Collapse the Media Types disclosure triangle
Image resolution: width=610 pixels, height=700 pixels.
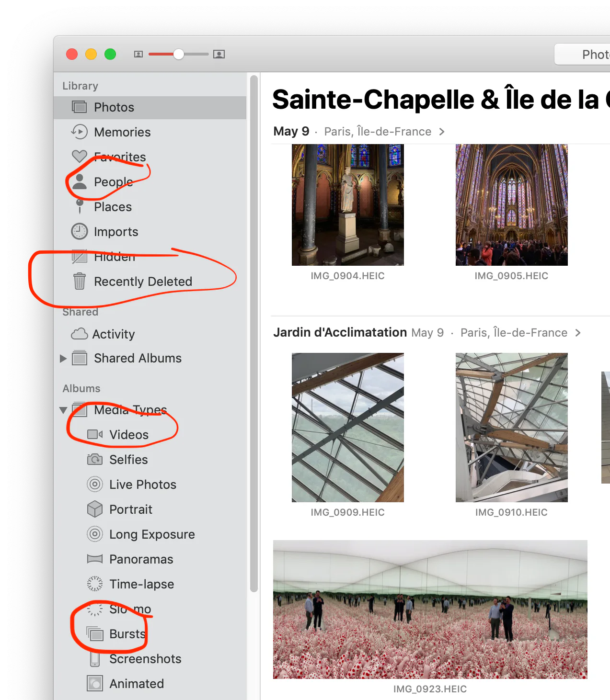63,410
